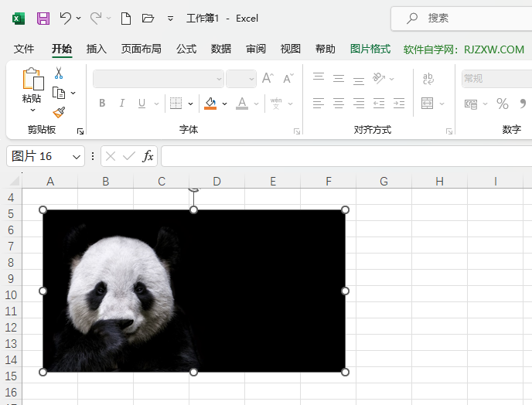Open the font size combo box
This screenshot has width=532, height=405.
(x=241, y=79)
